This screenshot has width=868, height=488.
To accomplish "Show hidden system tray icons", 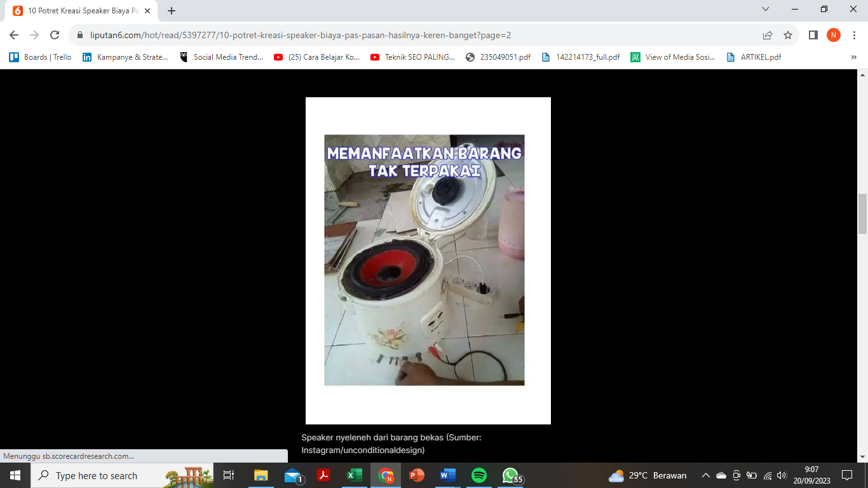I will pos(705,475).
